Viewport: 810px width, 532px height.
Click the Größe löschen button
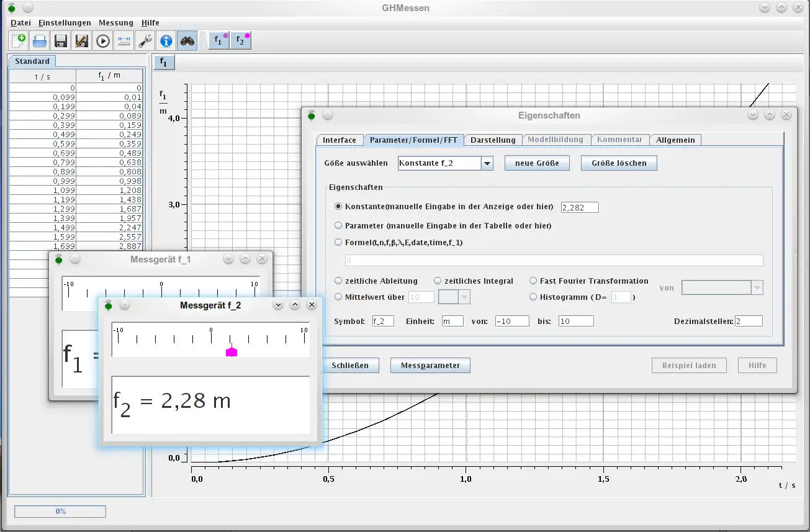619,163
